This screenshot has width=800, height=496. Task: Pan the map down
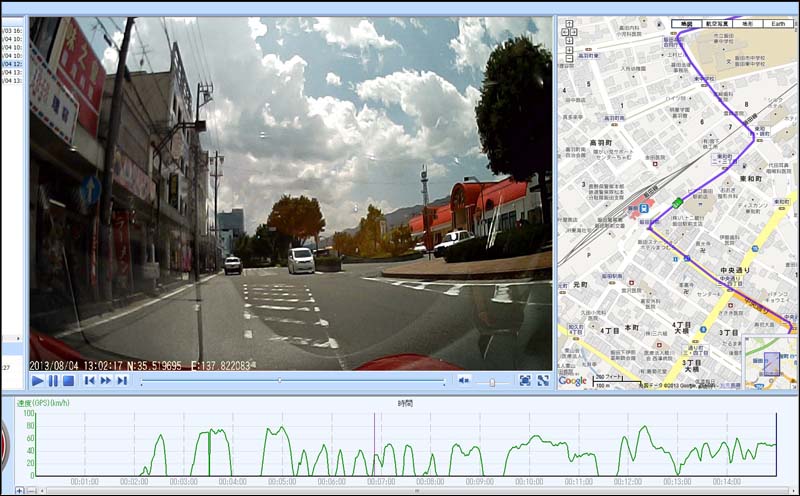click(569, 40)
